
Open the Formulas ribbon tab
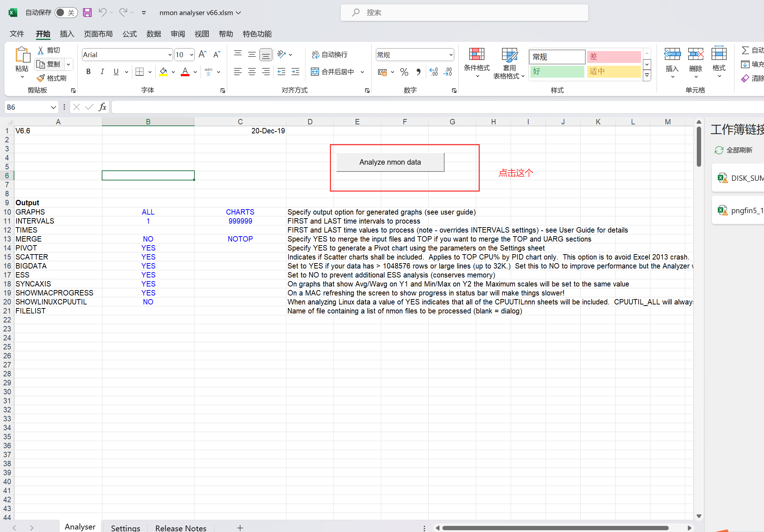click(129, 34)
